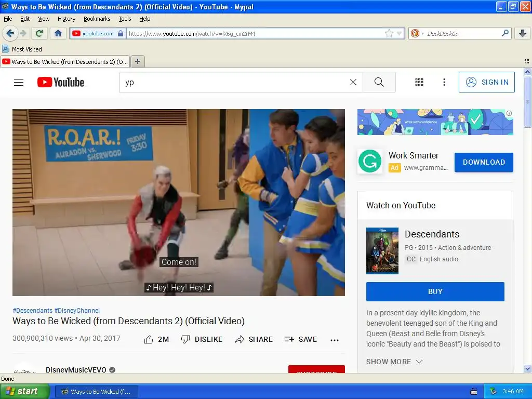
Task: Open the more actions ellipsis under video
Action: tap(335, 340)
